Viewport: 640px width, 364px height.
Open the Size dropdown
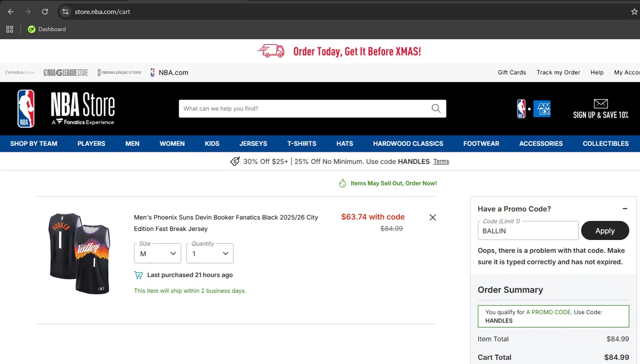(157, 254)
